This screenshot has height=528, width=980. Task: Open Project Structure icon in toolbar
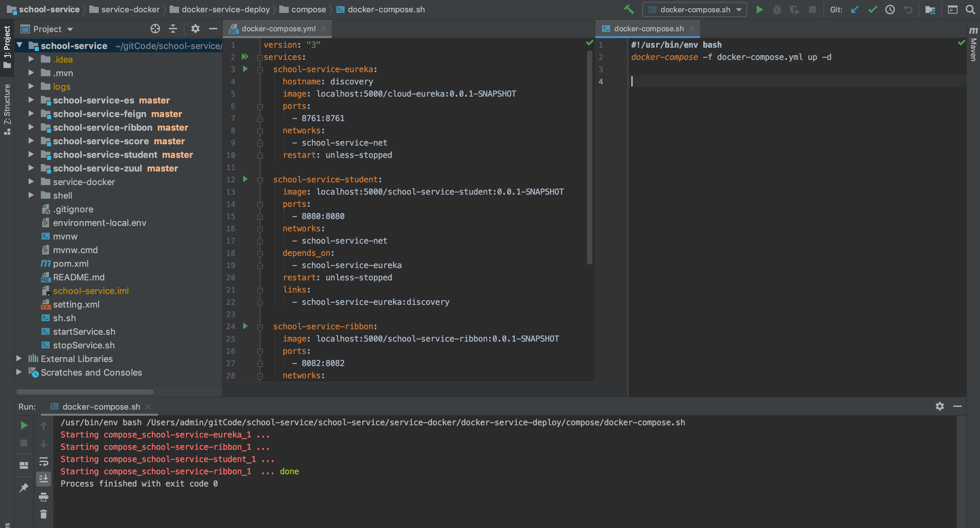(930, 10)
